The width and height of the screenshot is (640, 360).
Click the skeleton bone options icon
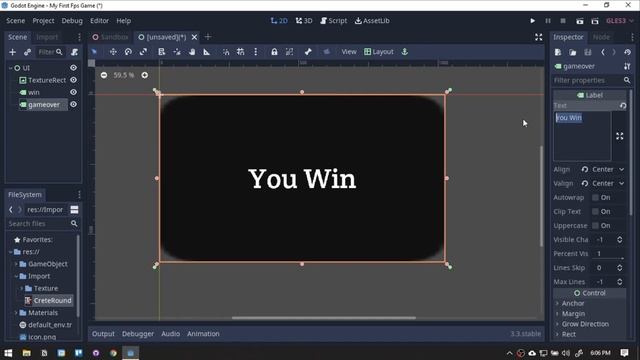(x=308, y=52)
